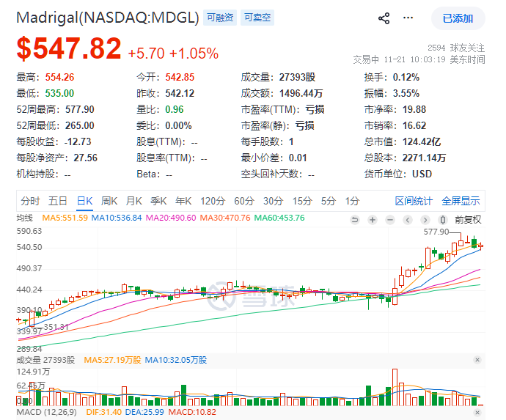506x420 pixels.
Task: Pan chart right with the right chevron
Action: (x=425, y=220)
